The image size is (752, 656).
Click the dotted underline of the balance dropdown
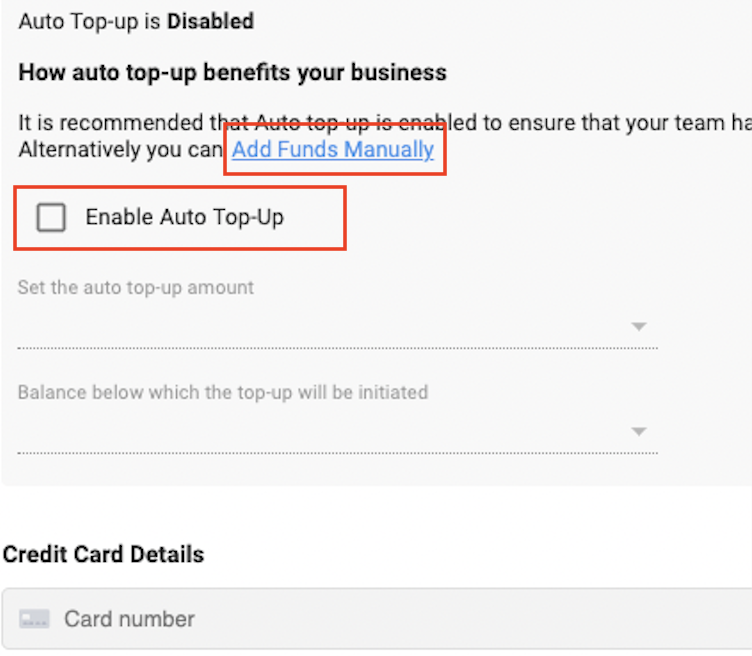coord(338,453)
